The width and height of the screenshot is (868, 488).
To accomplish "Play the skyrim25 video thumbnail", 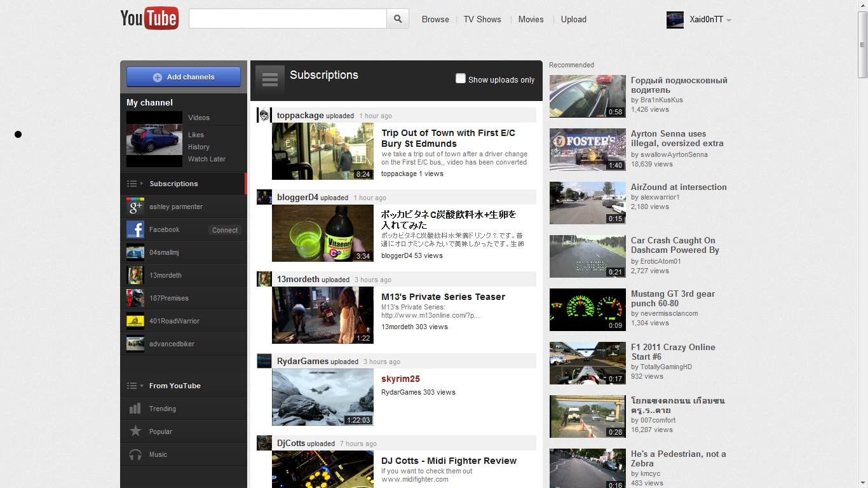I will (323, 397).
